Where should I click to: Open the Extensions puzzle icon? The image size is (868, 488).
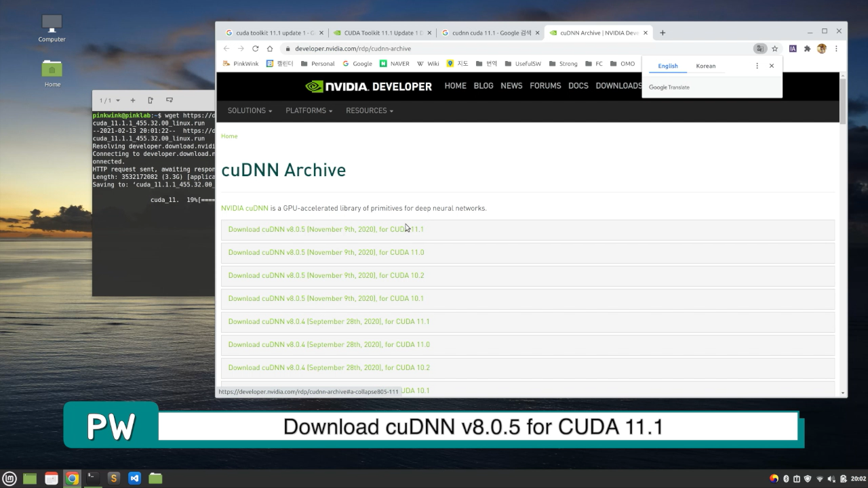click(807, 49)
